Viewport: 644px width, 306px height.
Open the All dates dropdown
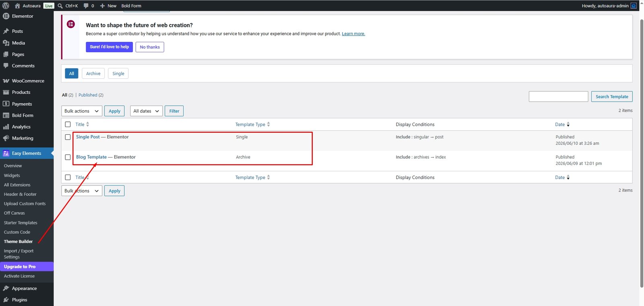(147, 111)
